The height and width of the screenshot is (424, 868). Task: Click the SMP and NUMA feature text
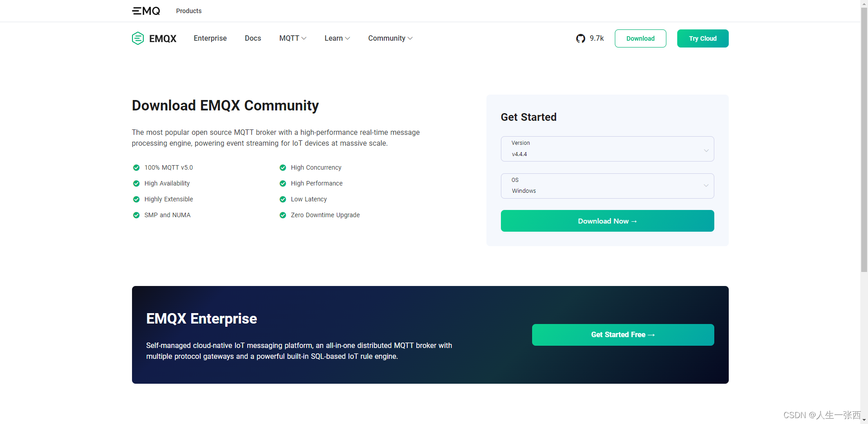[x=167, y=215]
